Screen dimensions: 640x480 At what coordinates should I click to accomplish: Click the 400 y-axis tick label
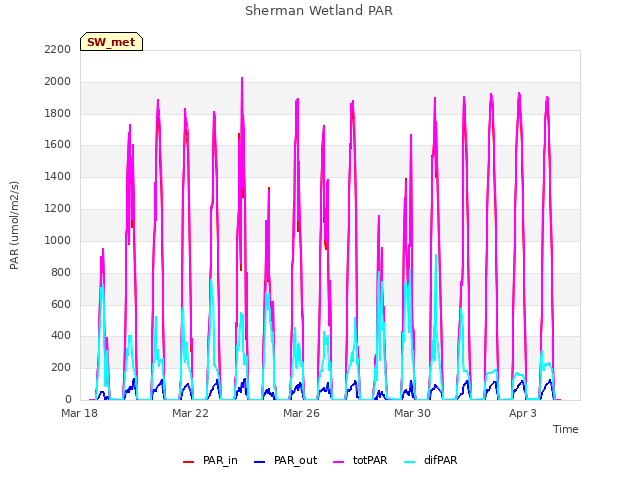[61, 336]
